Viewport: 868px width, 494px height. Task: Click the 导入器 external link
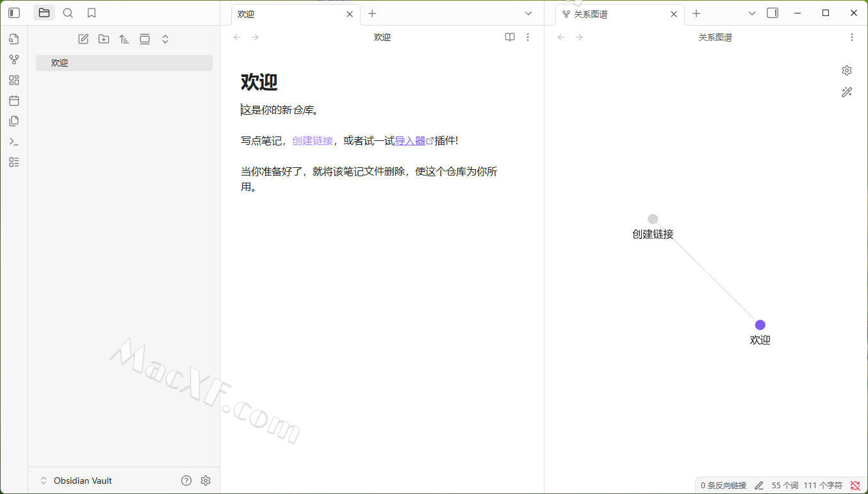tap(410, 141)
